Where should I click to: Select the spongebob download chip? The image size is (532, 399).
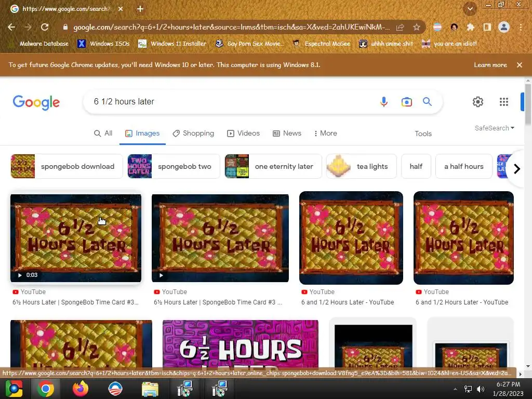66,166
